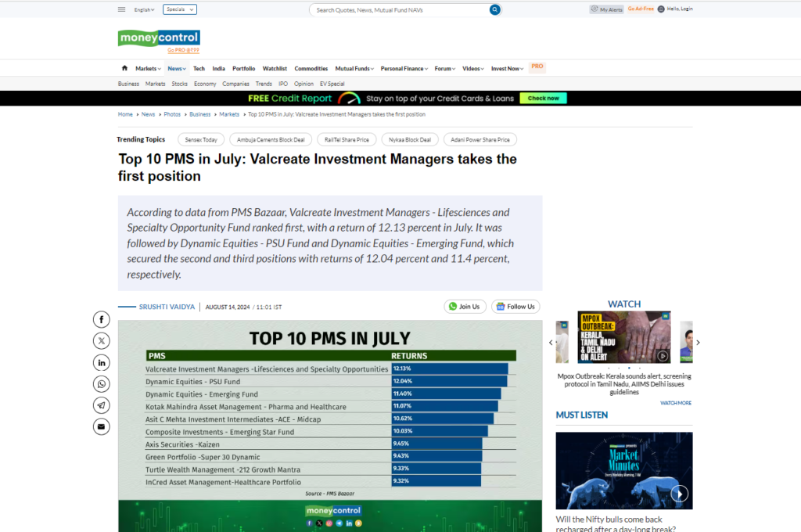Expand the Mutual Funds menu
This screenshot has height=532, width=801.
(354, 69)
